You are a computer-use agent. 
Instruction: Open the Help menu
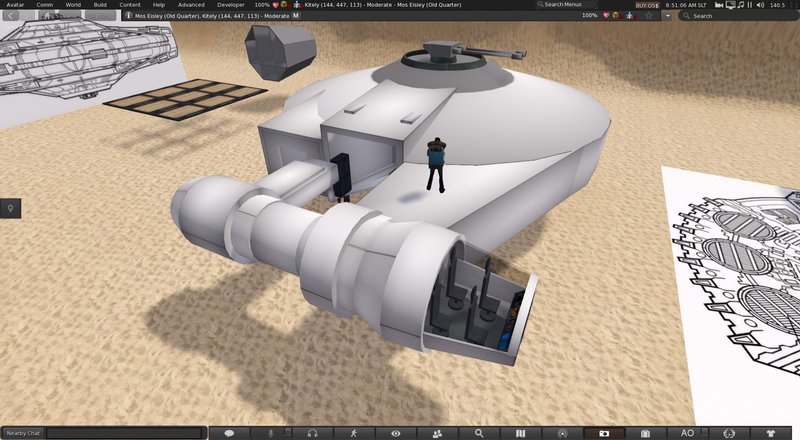click(159, 5)
